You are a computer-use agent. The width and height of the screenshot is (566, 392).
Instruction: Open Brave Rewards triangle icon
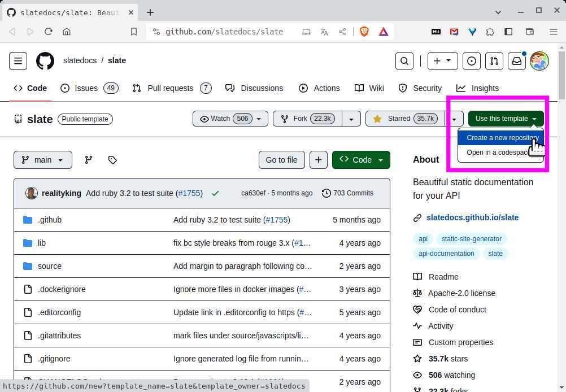384,32
